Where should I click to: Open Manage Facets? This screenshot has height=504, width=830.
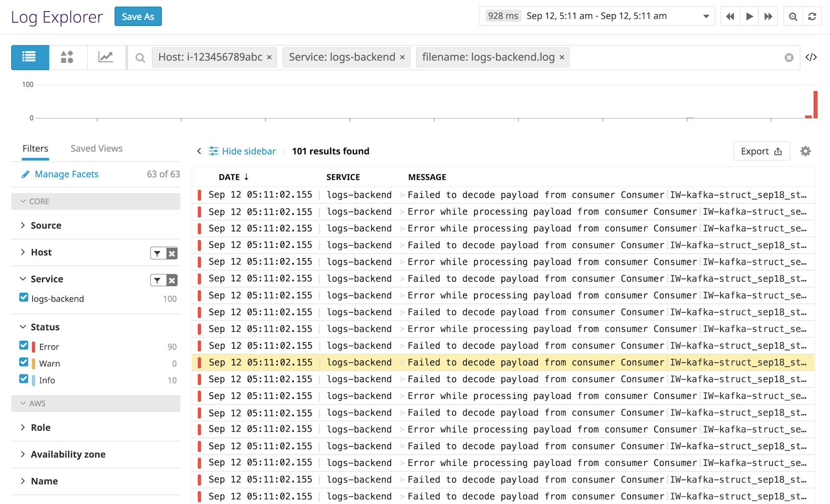coord(66,174)
